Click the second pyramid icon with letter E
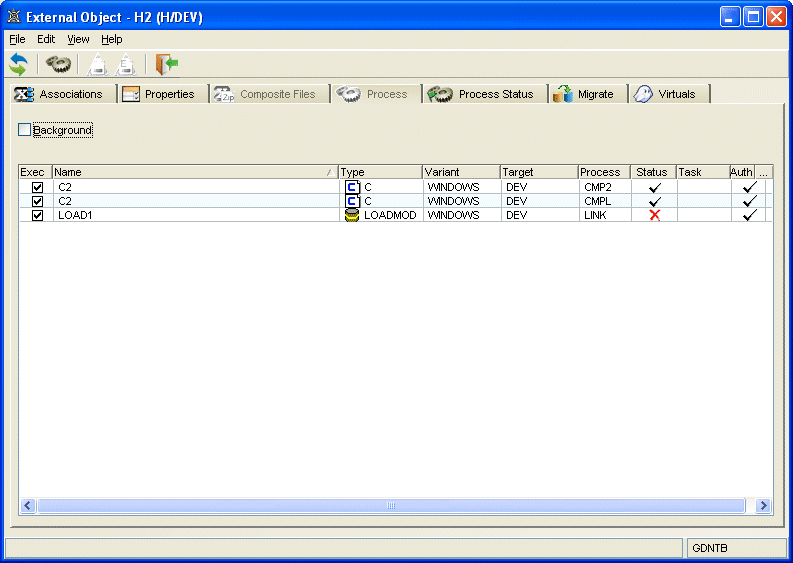Screen dimensions: 793x563 click(x=126, y=66)
